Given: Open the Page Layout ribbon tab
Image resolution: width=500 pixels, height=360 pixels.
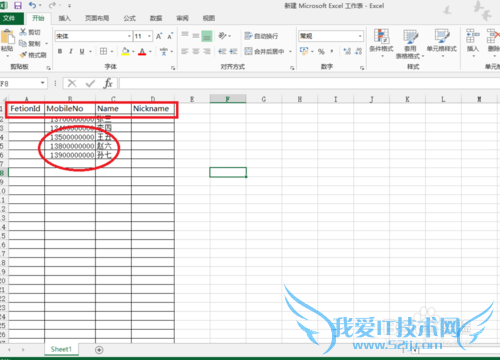Looking at the screenshot, I should click(x=97, y=18).
